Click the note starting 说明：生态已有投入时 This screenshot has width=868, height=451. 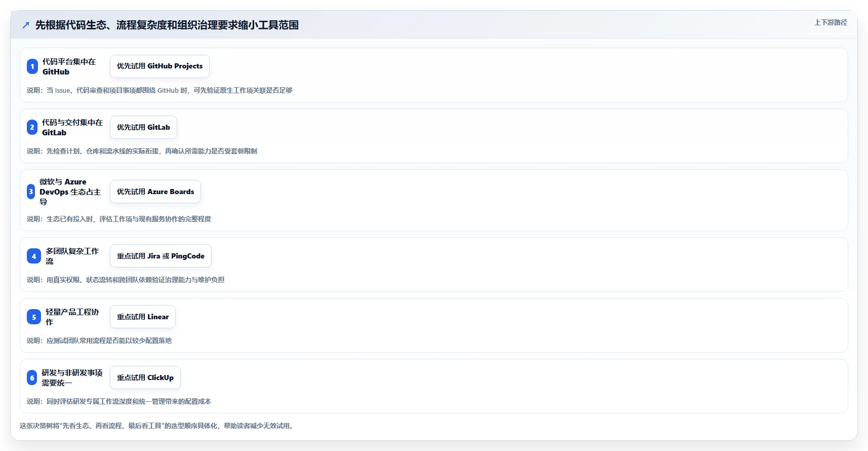click(119, 219)
